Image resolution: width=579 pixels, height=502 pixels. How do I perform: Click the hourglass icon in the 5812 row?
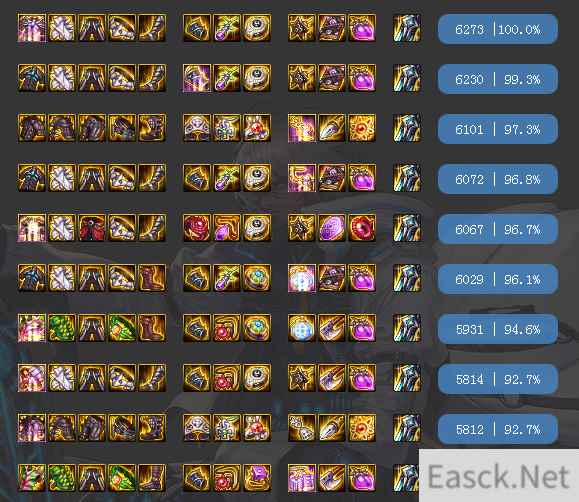302,428
